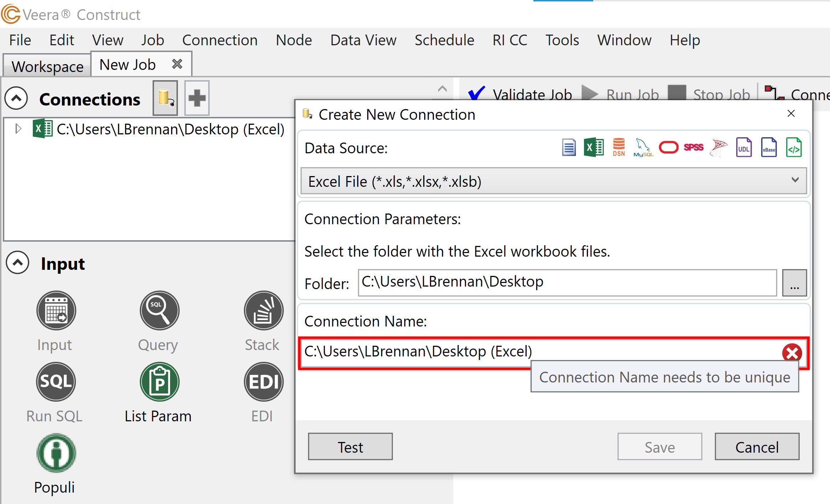This screenshot has width=830, height=504.
Task: Select the Excel data source icon
Action: tap(594, 147)
